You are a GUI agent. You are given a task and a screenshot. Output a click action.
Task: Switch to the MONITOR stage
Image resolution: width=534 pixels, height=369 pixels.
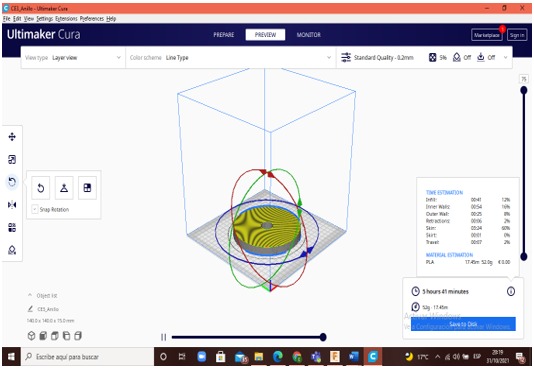pyautogui.click(x=309, y=35)
